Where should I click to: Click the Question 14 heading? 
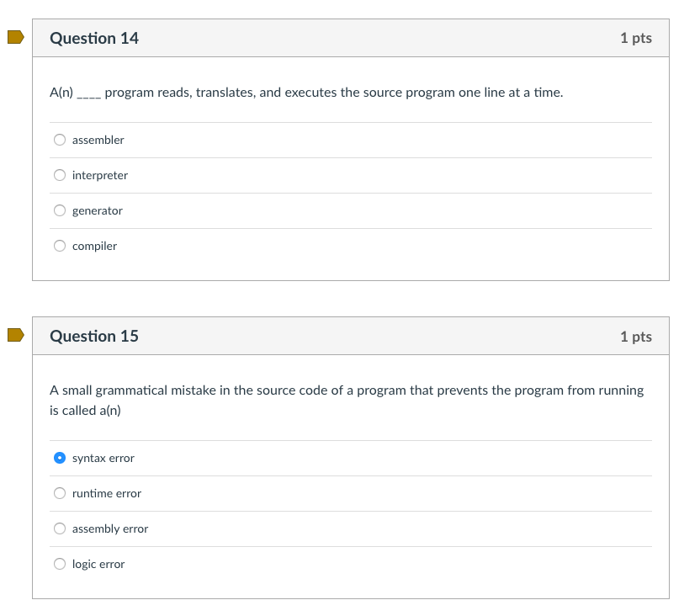click(94, 38)
